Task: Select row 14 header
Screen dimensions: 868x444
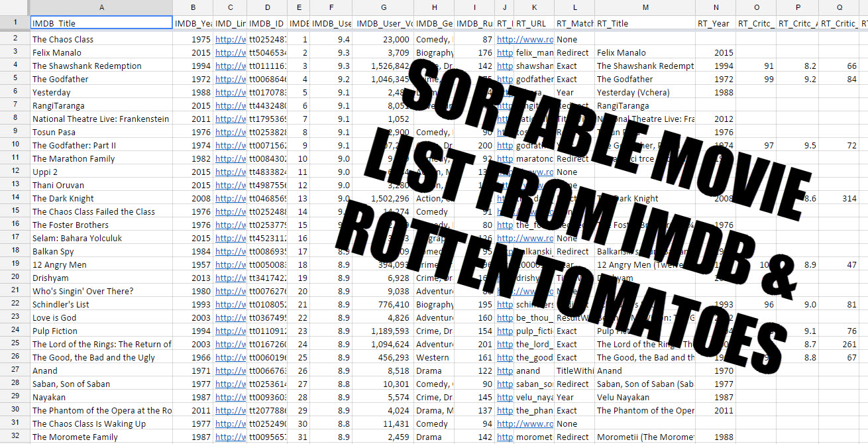Action: coord(15,198)
